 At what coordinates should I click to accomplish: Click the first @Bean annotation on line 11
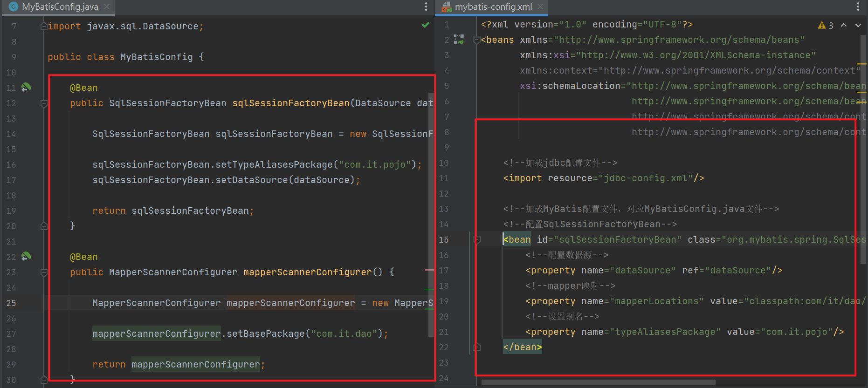(84, 88)
